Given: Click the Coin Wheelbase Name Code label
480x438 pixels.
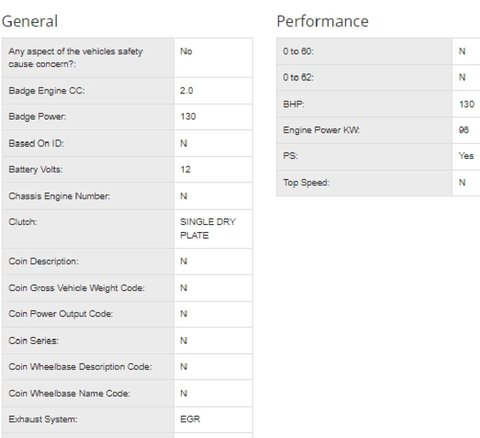Looking at the screenshot, I should (x=69, y=393).
